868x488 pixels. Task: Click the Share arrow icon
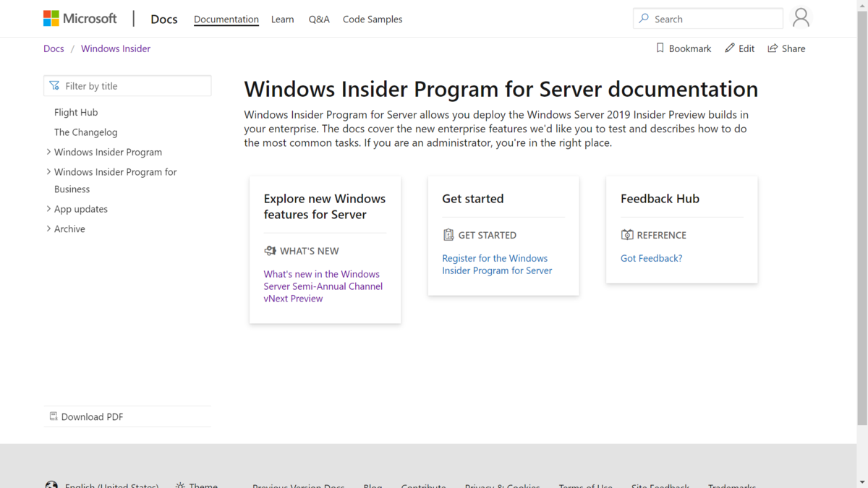pyautogui.click(x=773, y=48)
